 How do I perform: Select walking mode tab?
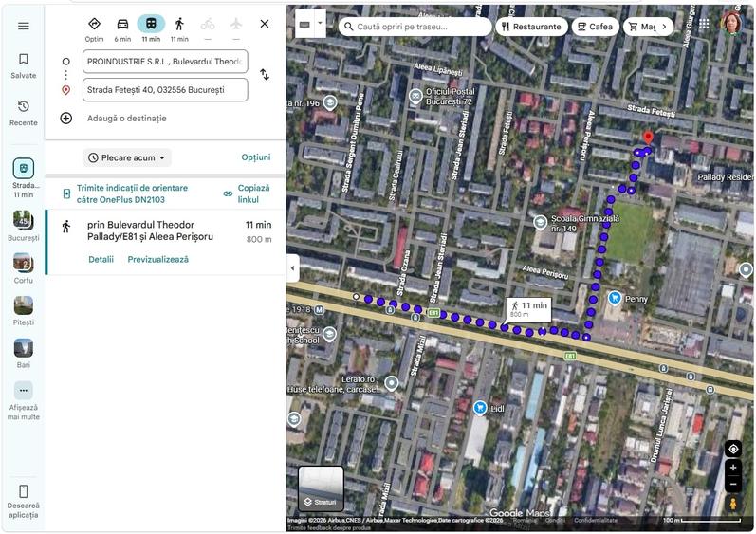179,28
